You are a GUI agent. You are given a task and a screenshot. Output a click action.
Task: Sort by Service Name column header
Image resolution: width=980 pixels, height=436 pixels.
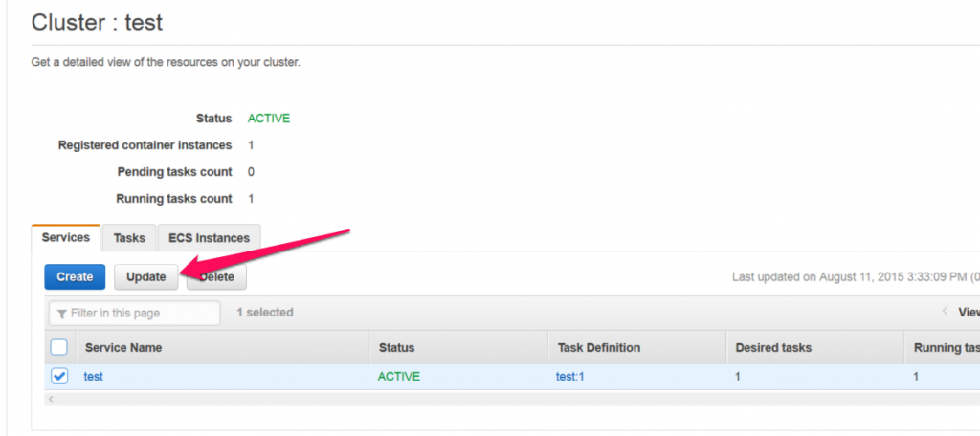click(x=123, y=347)
